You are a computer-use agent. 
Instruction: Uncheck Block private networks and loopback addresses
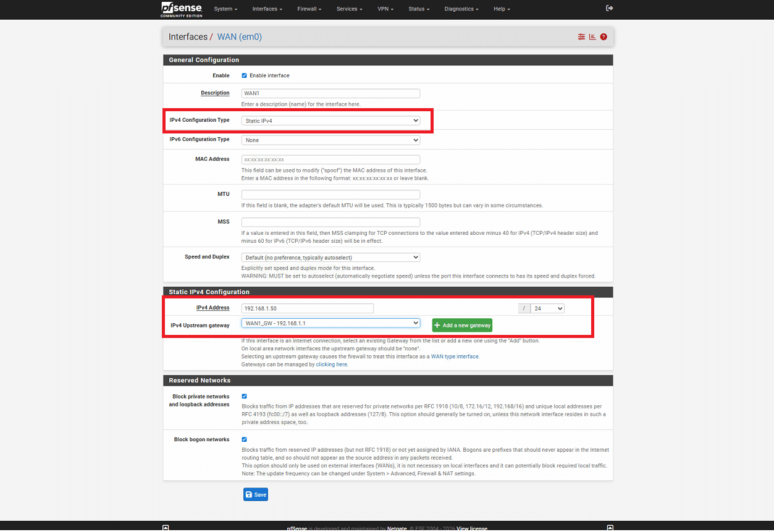(x=244, y=396)
